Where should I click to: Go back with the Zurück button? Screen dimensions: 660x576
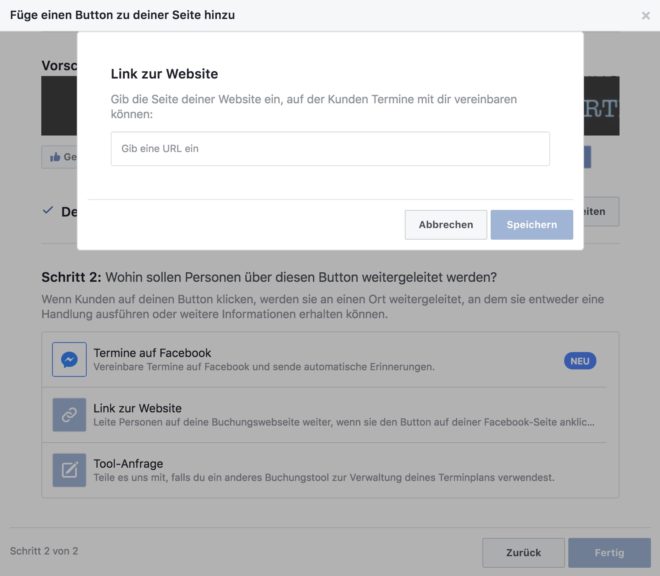523,552
